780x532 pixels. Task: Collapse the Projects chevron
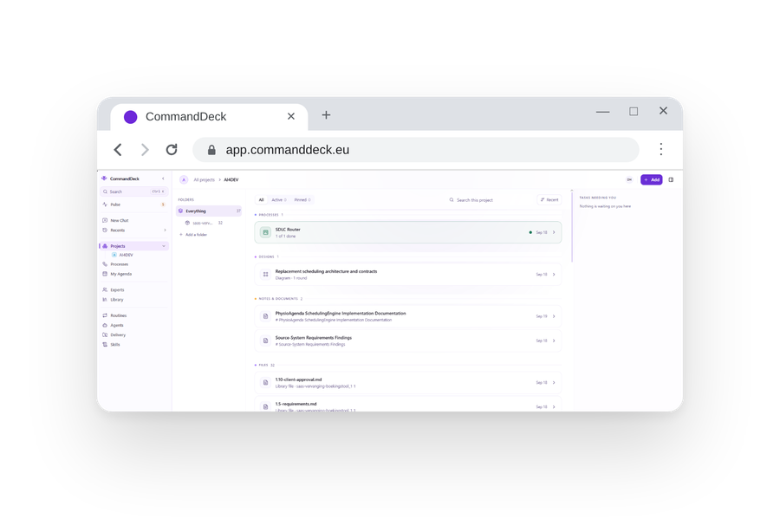(164, 246)
